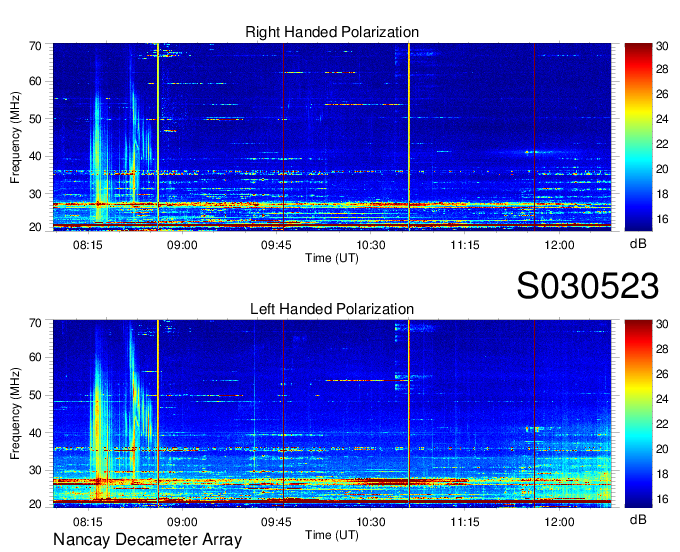Click the 40 MHz tick label on the top plot

click(x=35, y=156)
